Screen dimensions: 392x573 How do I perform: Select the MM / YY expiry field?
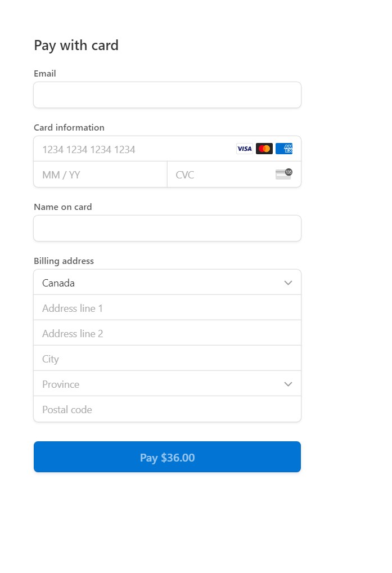(x=100, y=174)
